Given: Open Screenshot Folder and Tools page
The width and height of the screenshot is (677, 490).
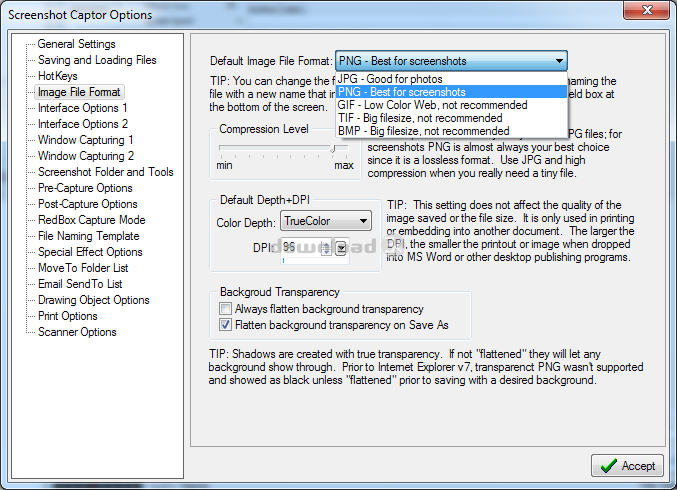Looking at the screenshot, I should pos(106,172).
